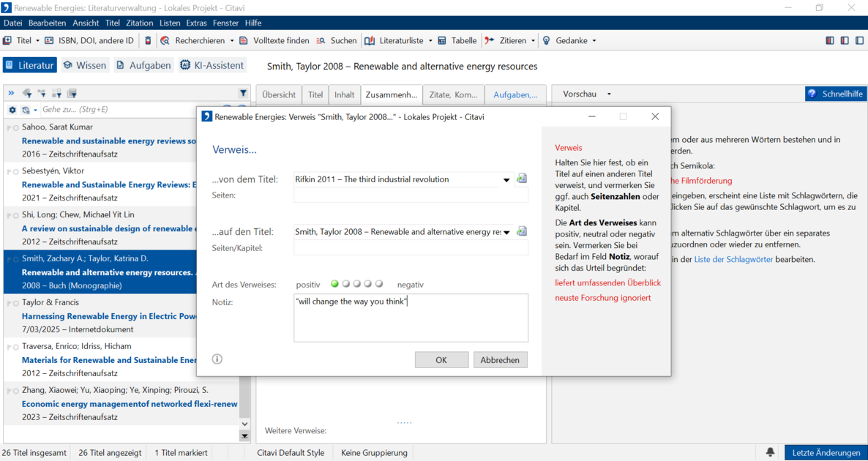Click the notification bell in the status bar
Image resolution: width=868 pixels, height=461 pixels.
click(770, 452)
